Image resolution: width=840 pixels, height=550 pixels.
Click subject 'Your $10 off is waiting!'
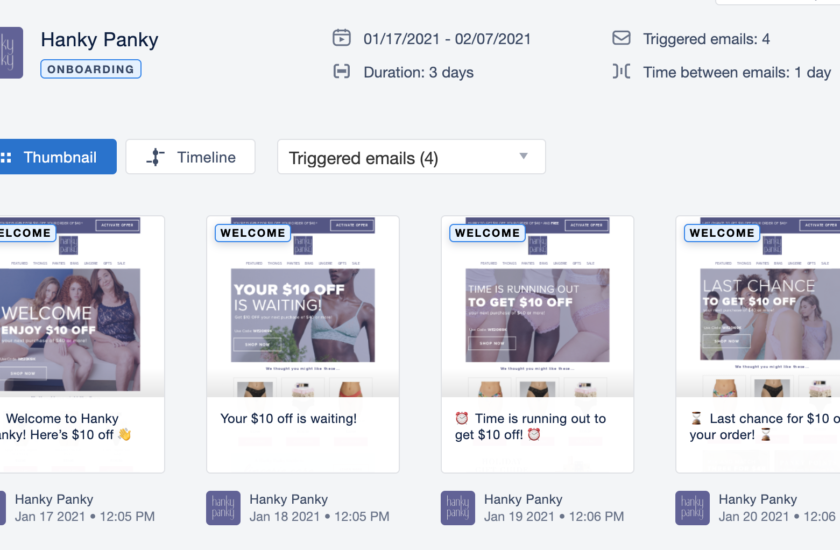pyautogui.click(x=288, y=418)
